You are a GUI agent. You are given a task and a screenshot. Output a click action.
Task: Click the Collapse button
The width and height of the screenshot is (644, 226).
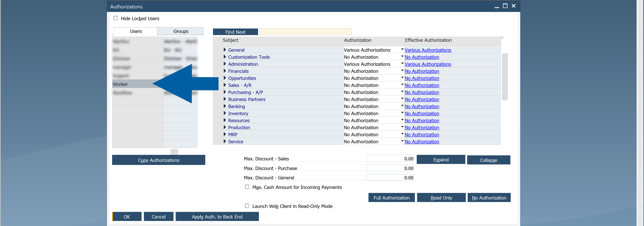coord(489,160)
